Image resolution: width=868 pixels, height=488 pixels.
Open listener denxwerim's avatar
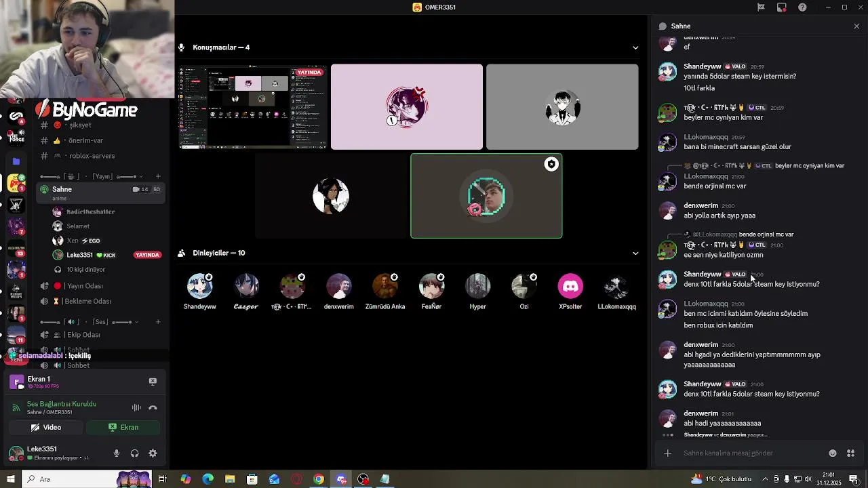(x=338, y=286)
